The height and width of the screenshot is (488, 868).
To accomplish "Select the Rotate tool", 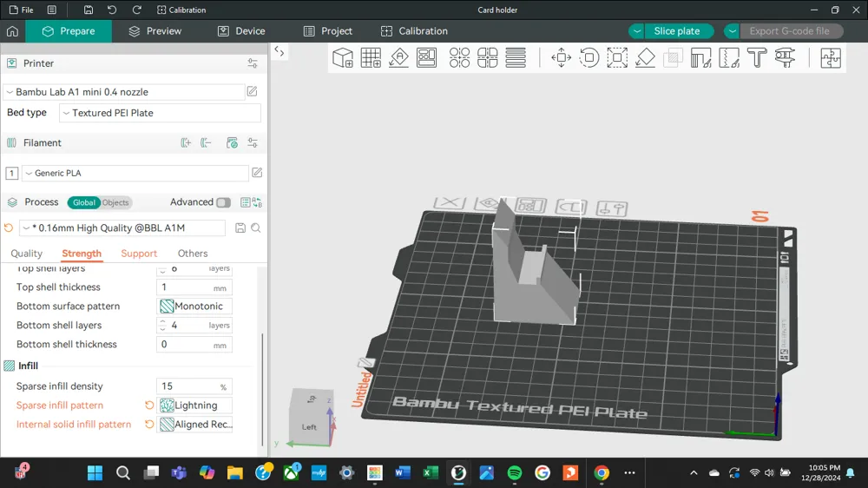I will tap(589, 57).
